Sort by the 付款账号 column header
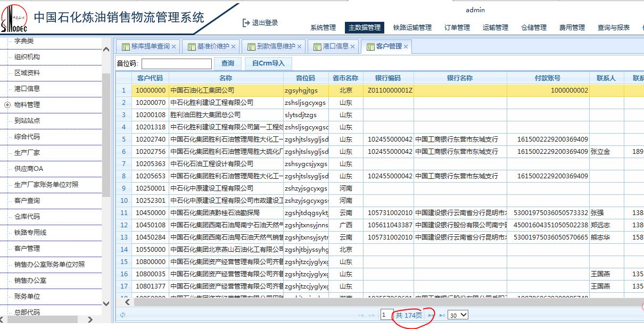 click(x=548, y=78)
